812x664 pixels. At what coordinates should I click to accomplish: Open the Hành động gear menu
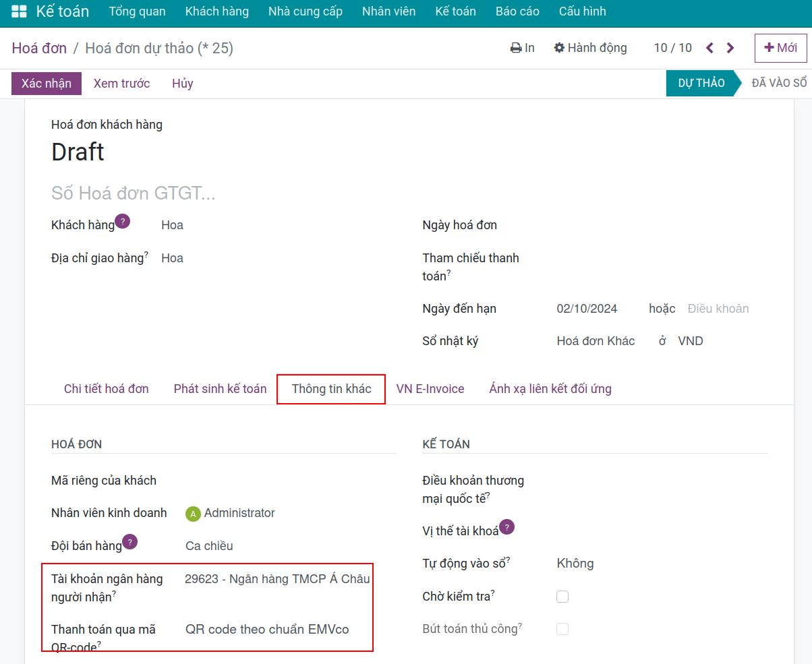tap(590, 48)
